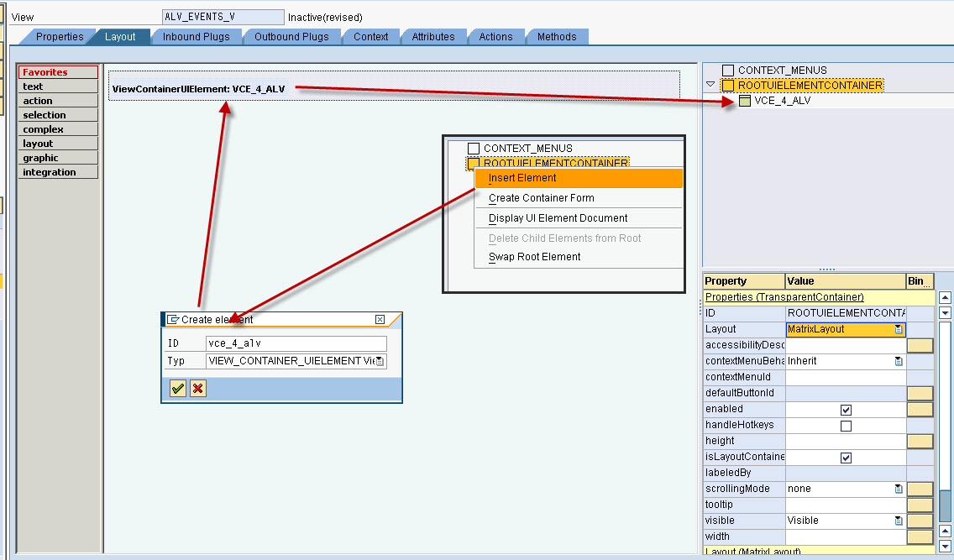Click the binding icon for the height property
Image resolution: width=954 pixels, height=560 pixels.
click(x=920, y=440)
